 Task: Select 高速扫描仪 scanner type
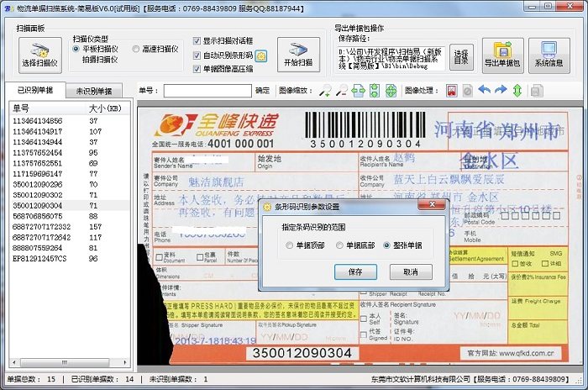(x=156, y=49)
